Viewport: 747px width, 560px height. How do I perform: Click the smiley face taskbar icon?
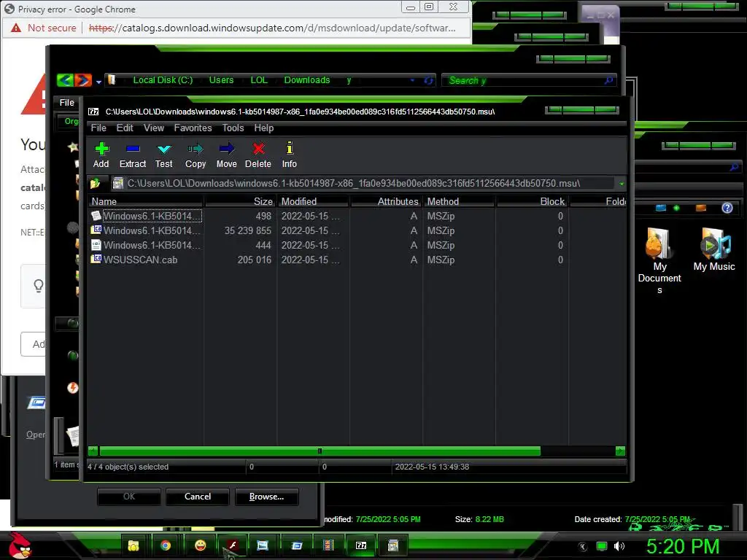click(201, 545)
